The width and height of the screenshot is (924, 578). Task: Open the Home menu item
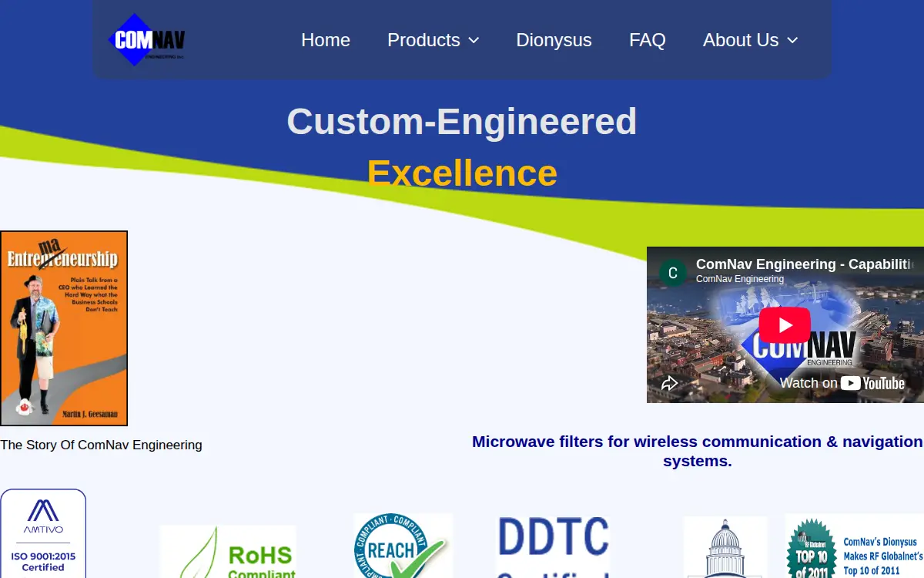tap(326, 40)
